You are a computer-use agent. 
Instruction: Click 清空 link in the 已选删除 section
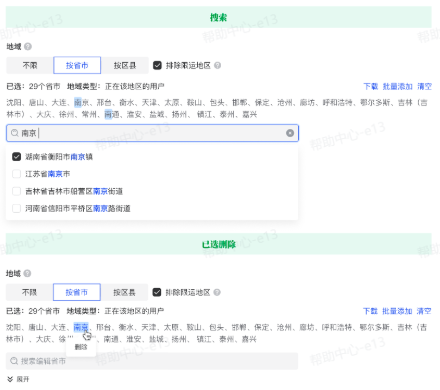tap(424, 311)
